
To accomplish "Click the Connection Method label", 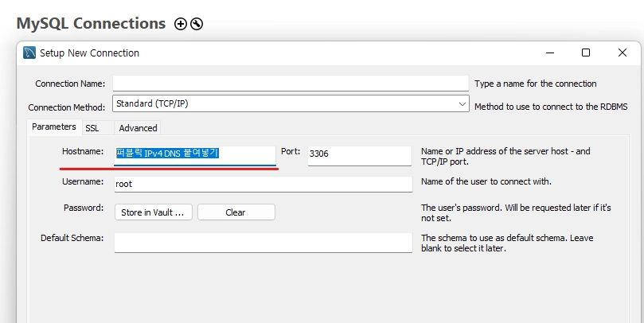I will click(x=67, y=107).
